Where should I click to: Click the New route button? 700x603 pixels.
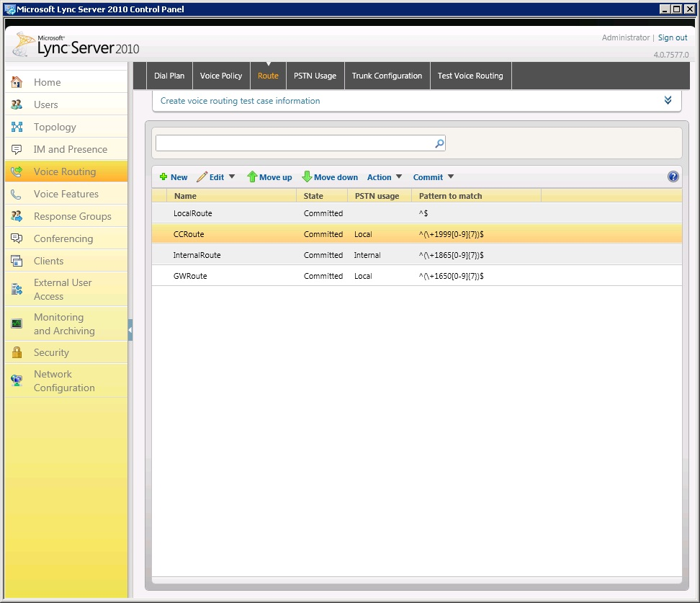(x=174, y=177)
